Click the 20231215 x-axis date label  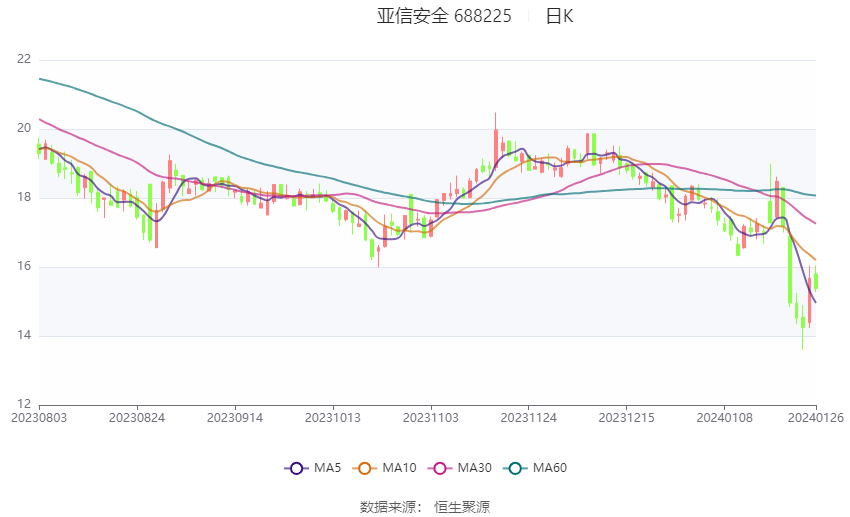click(x=627, y=418)
